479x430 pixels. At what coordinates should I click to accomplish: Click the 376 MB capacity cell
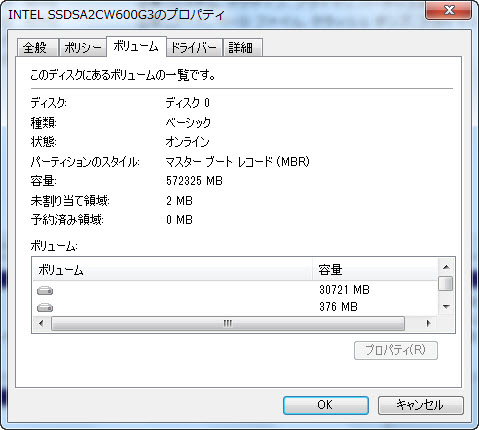(338, 307)
